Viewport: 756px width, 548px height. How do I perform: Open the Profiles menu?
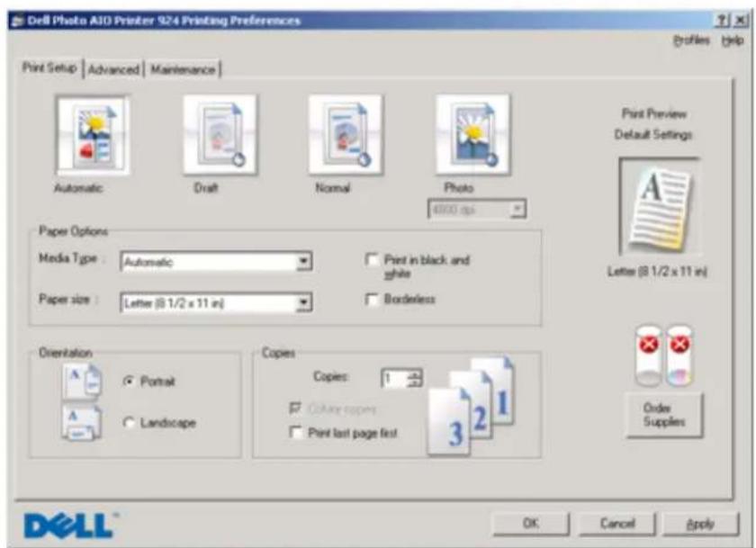click(x=691, y=40)
